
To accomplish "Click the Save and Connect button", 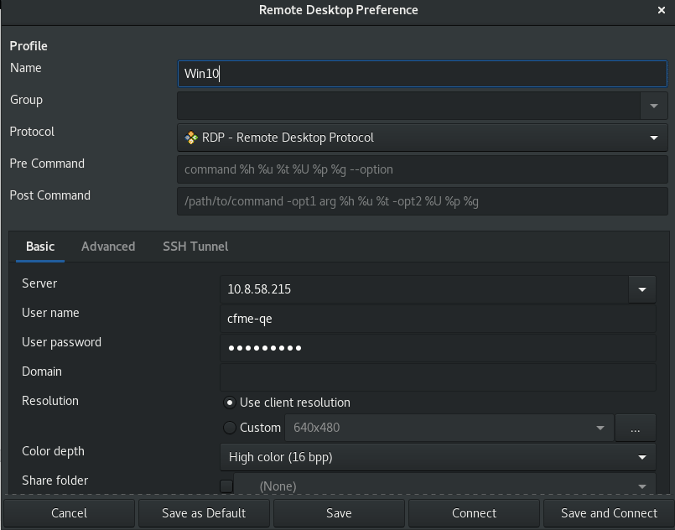I will pos(608,513).
